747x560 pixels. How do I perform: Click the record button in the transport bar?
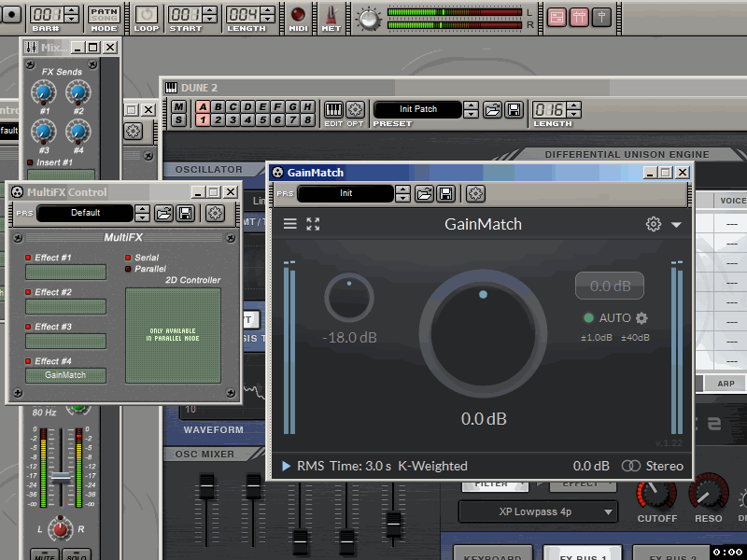pos(10,14)
